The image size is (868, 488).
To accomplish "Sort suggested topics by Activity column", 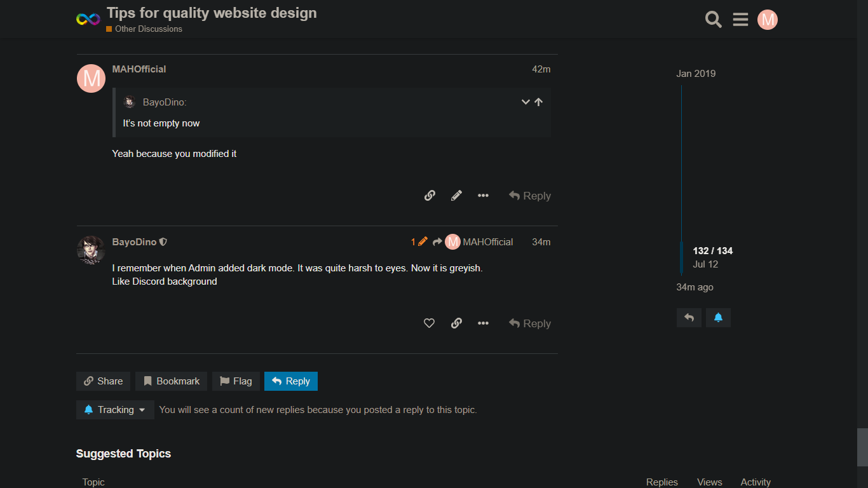I will 755,482.
